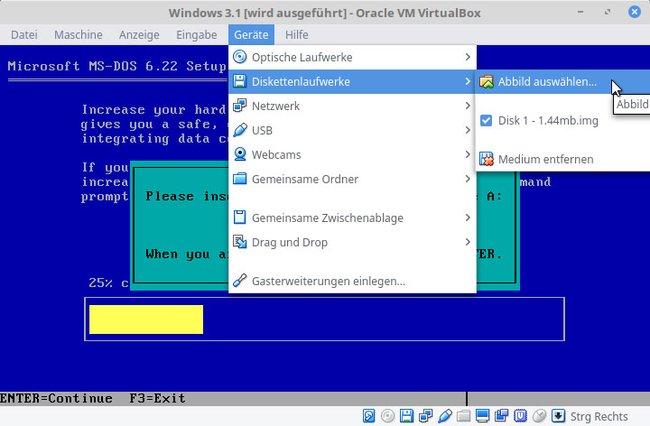Expand the Netzwerk submenu arrow
This screenshot has height=426, width=650.
click(468, 106)
